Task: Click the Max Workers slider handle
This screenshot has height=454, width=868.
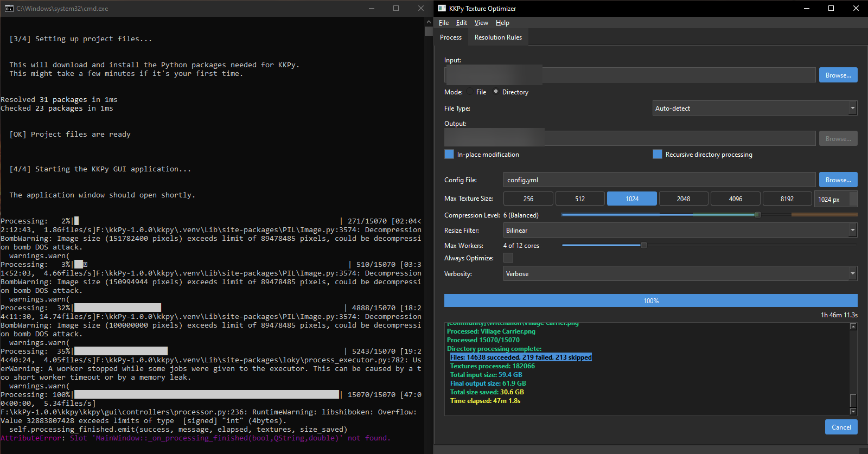Action: (x=644, y=245)
